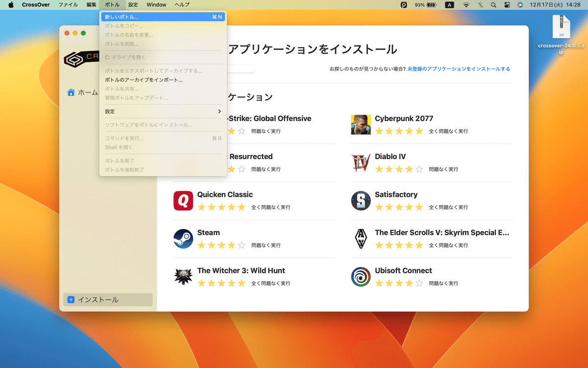Click the search field in CrossOver window
588x368 pixels.
(x=240, y=69)
